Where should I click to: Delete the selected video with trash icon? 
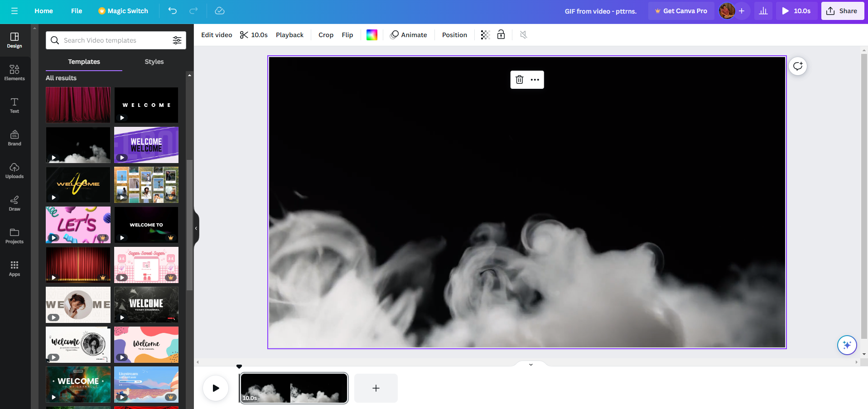(520, 80)
